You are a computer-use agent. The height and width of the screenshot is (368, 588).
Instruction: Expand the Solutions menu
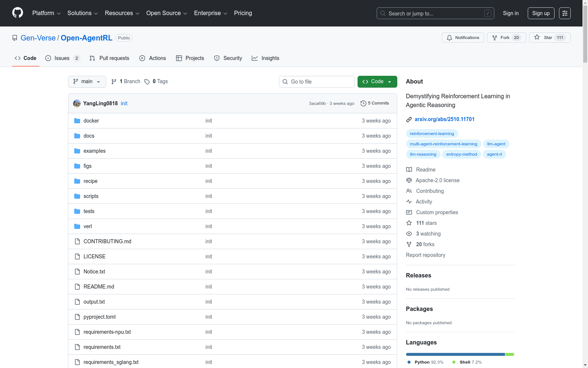83,13
